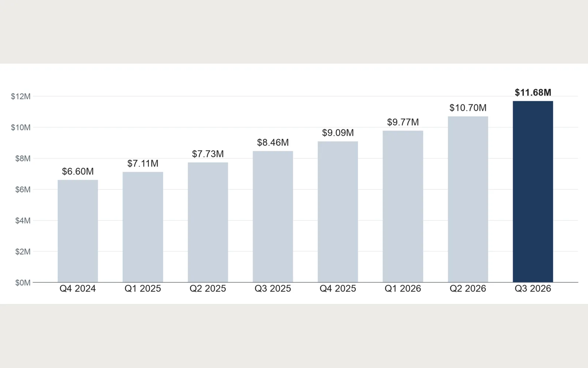Select the Q1 2026 bar

(403, 206)
